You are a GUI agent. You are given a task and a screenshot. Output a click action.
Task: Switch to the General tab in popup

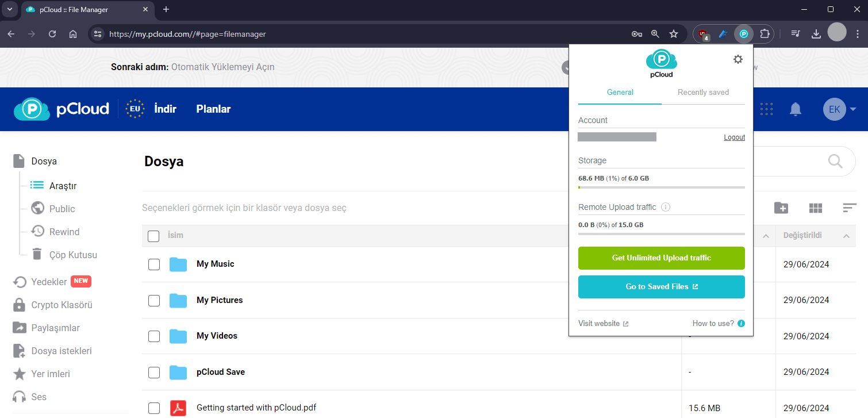coord(620,92)
